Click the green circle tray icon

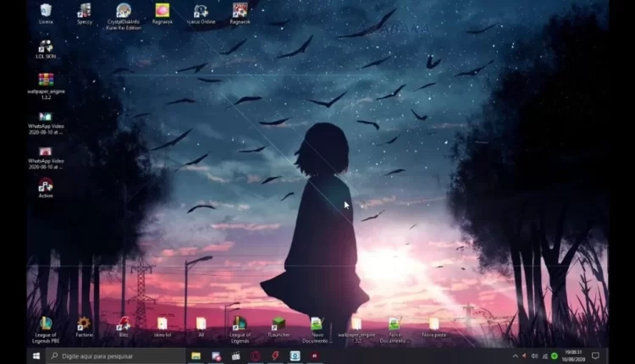pyautogui.click(x=555, y=356)
